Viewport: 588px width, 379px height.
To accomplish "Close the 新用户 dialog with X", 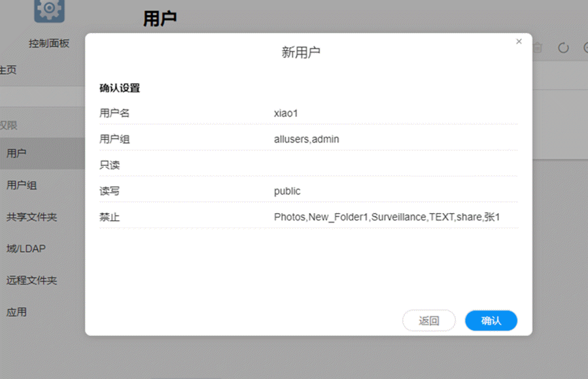I will click(x=519, y=42).
